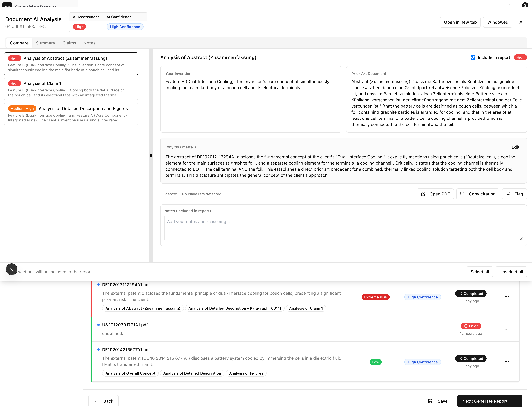Open the Claims tab
This screenshot has width=532, height=417.
coord(69,43)
